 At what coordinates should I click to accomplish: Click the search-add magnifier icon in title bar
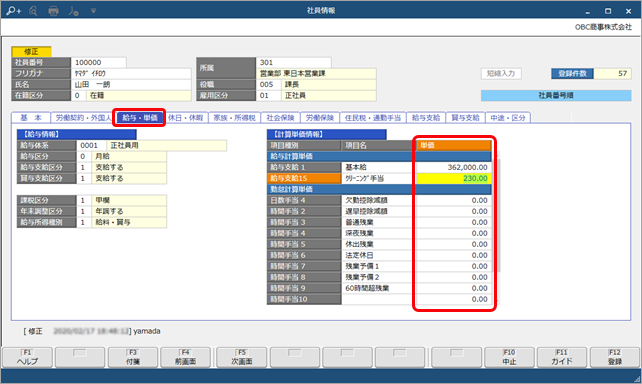click(13, 10)
